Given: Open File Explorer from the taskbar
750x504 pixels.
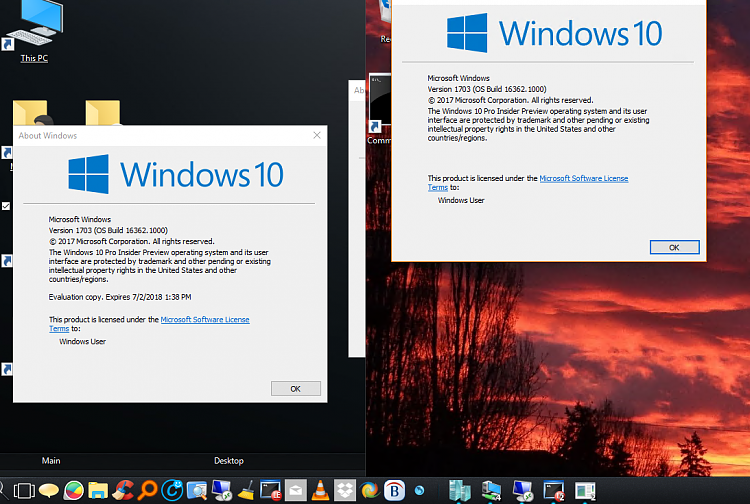Looking at the screenshot, I should (98, 491).
